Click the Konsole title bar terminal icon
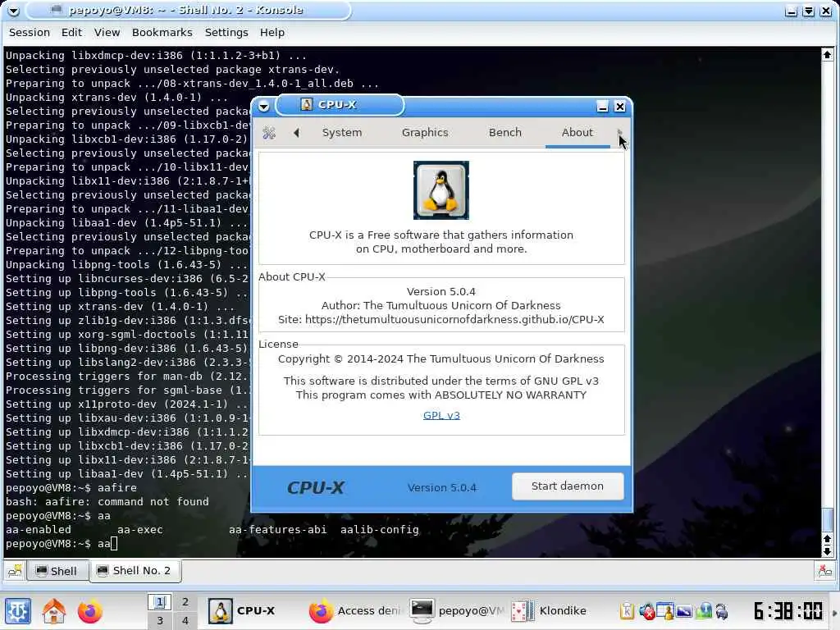This screenshot has height=630, width=840. pyautogui.click(x=57, y=9)
